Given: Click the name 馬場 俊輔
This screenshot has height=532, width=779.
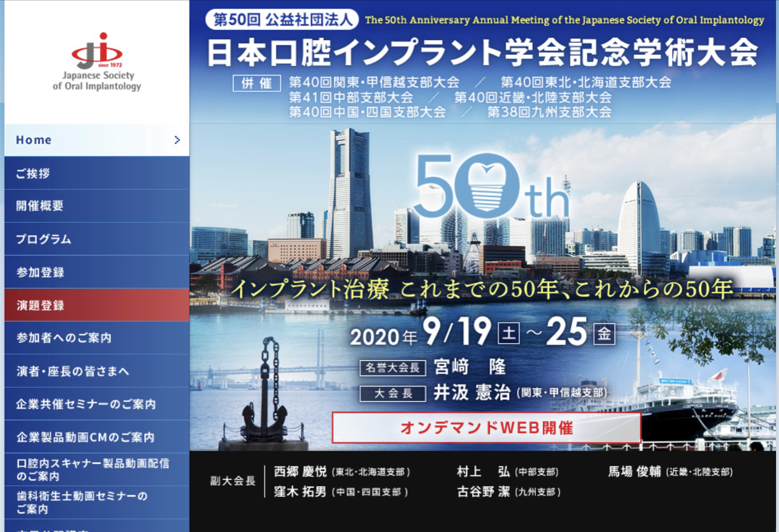Looking at the screenshot, I should (x=634, y=472).
